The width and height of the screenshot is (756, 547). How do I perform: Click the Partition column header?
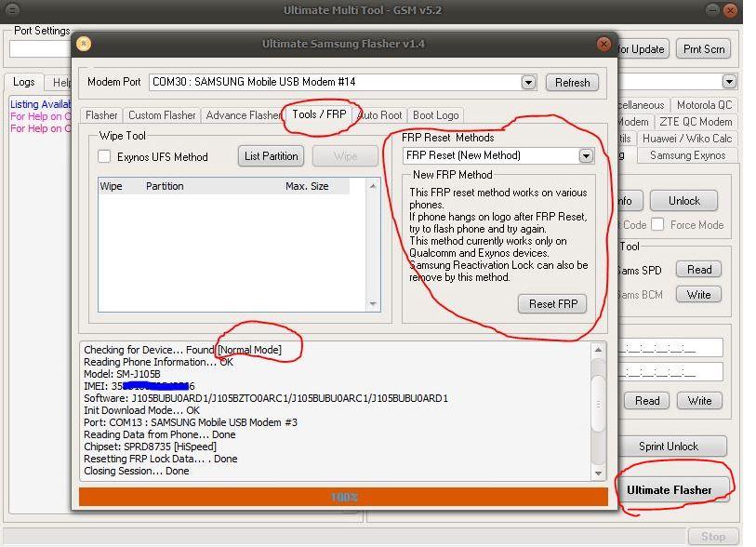(165, 186)
